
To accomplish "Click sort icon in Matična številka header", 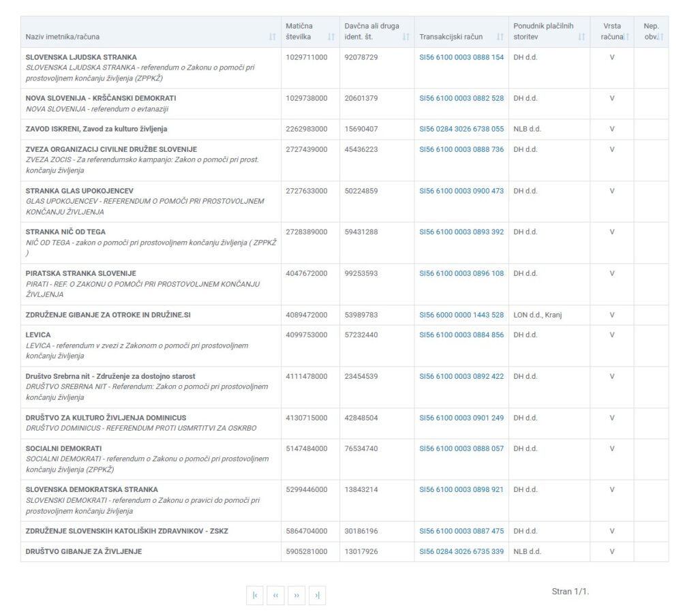I will tap(331, 37).
